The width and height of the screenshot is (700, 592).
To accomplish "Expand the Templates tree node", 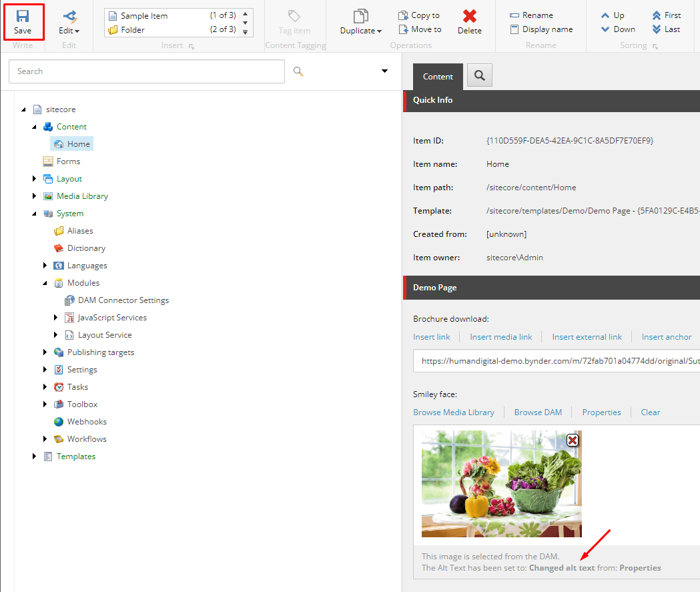I will pos(35,457).
